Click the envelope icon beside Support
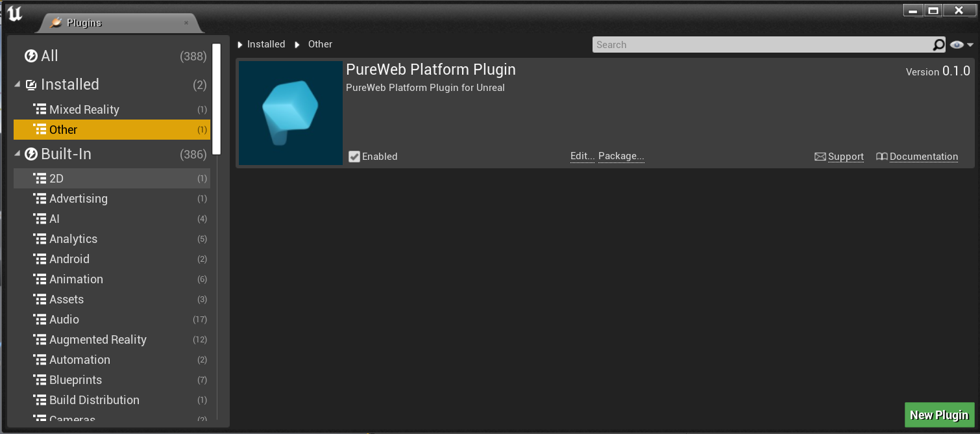Screen dimensions: 980x434 [x=820, y=157]
